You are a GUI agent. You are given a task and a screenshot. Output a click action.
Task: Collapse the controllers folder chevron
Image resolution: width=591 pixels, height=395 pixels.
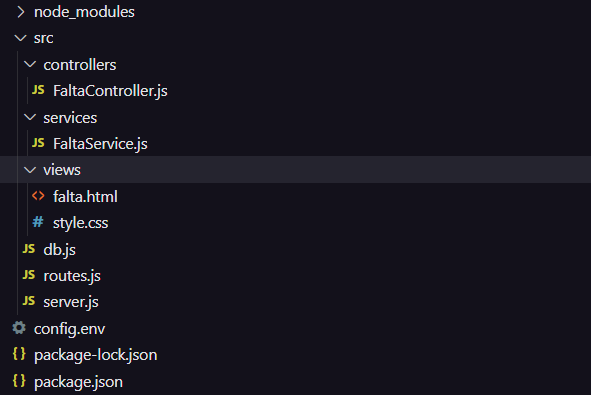click(x=30, y=64)
